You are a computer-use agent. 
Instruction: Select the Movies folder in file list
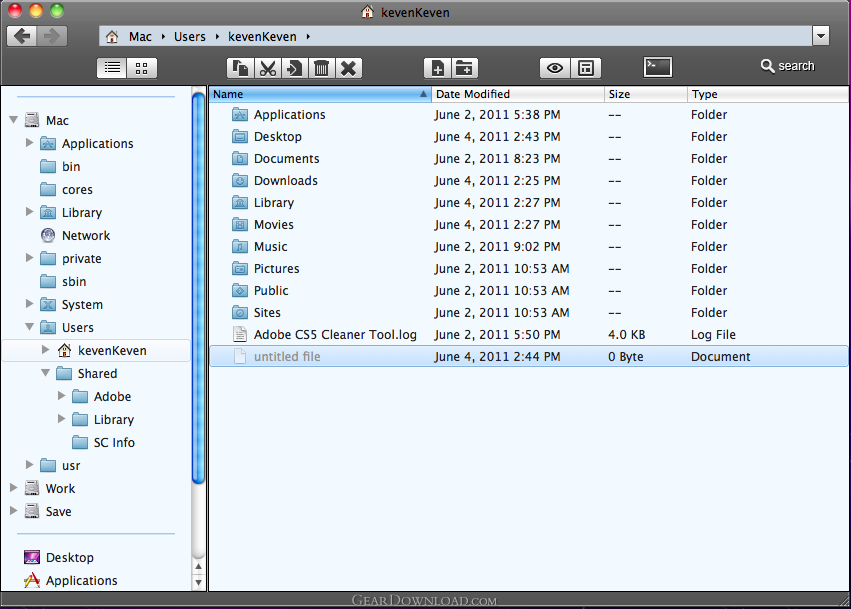pyautogui.click(x=529, y=225)
